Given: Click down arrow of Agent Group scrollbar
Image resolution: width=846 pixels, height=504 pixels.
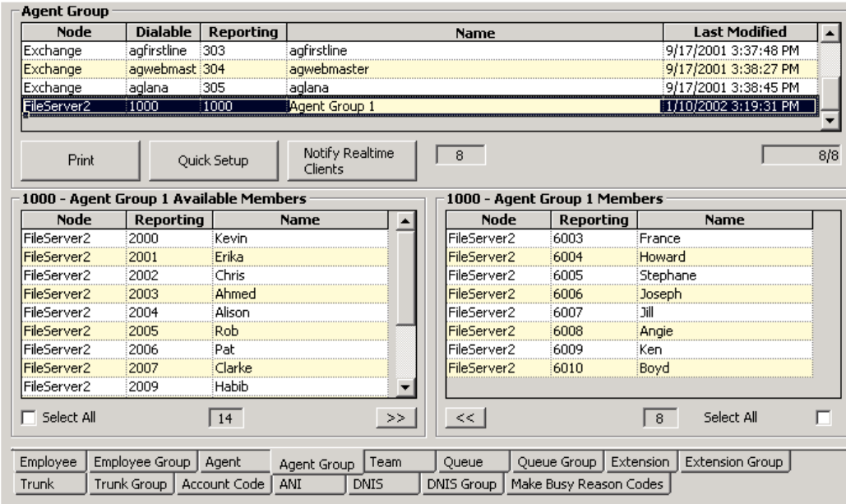Looking at the screenshot, I should pos(830,121).
